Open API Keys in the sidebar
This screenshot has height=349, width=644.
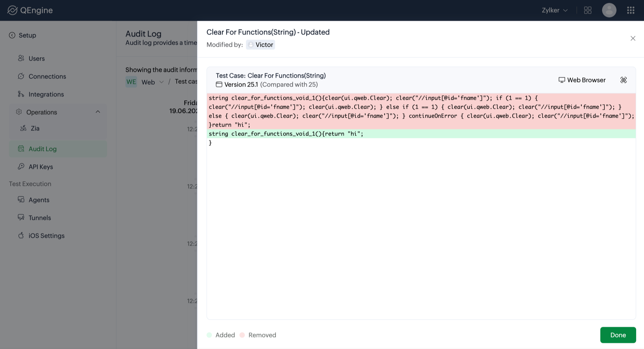pos(41,167)
